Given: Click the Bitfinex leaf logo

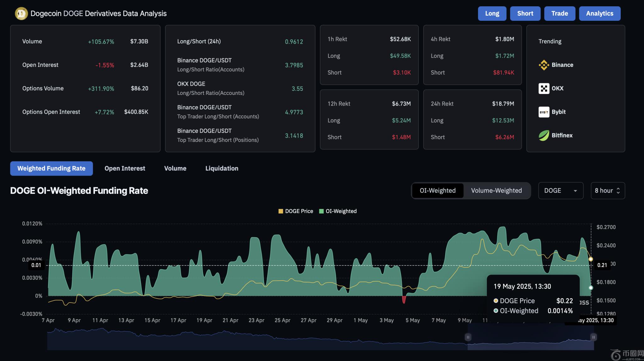Looking at the screenshot, I should point(544,135).
